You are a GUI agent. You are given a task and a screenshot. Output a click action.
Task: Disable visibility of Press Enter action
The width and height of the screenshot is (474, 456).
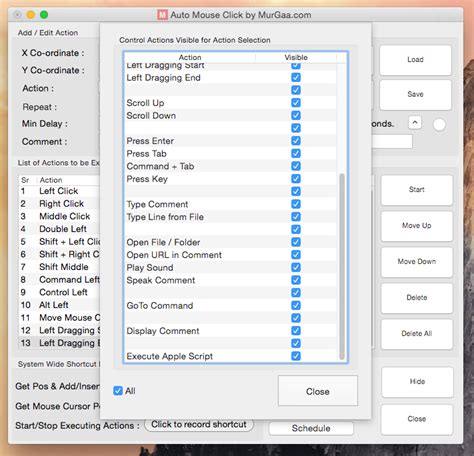(296, 141)
